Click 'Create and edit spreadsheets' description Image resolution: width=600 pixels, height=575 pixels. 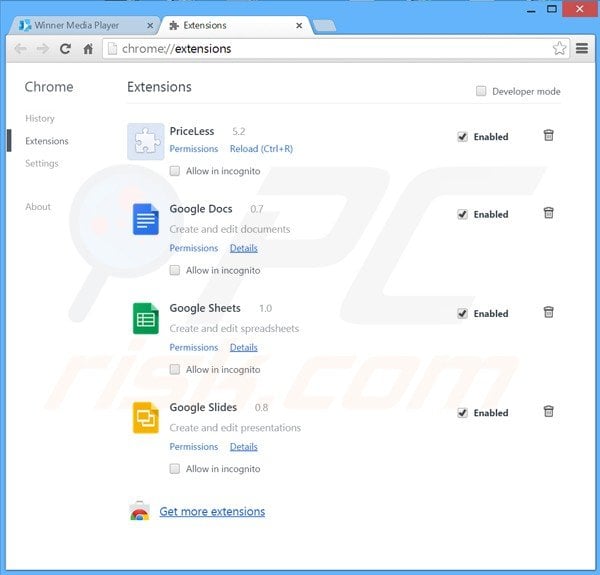coord(234,328)
